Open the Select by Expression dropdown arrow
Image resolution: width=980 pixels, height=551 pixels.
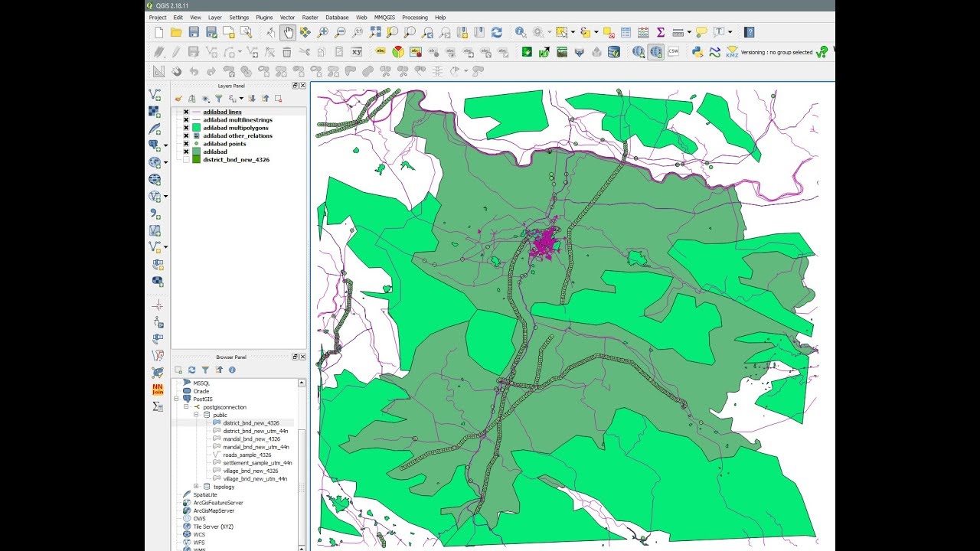tap(596, 32)
